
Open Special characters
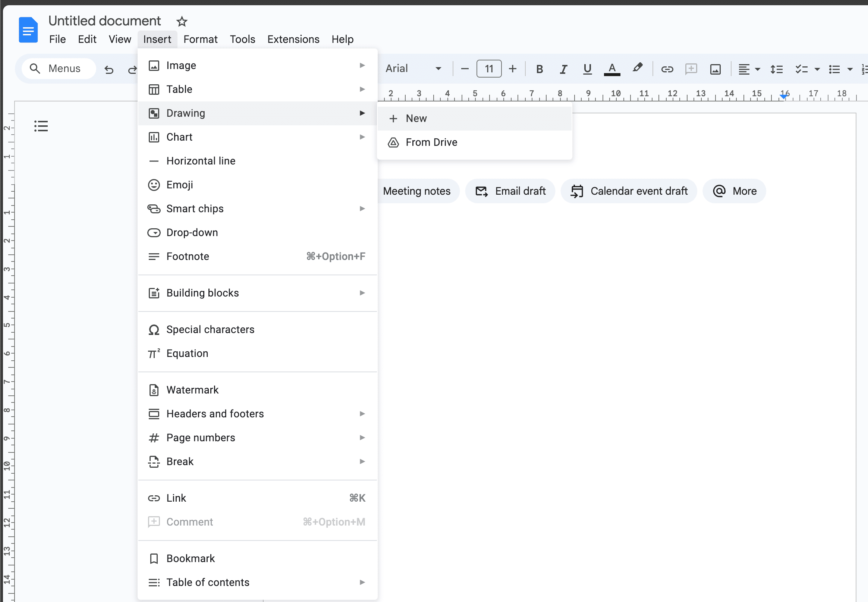point(258,330)
